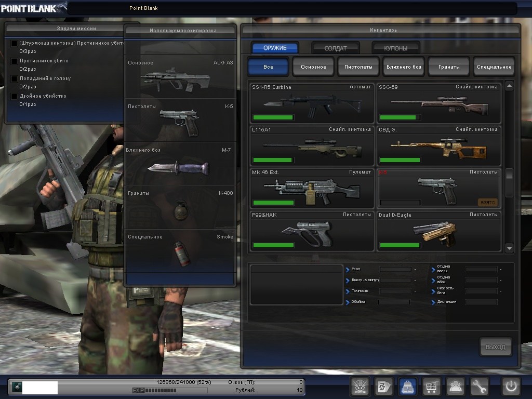Click the Очков (ГП) value
This screenshot has height=399, width=532.
pos(301,382)
